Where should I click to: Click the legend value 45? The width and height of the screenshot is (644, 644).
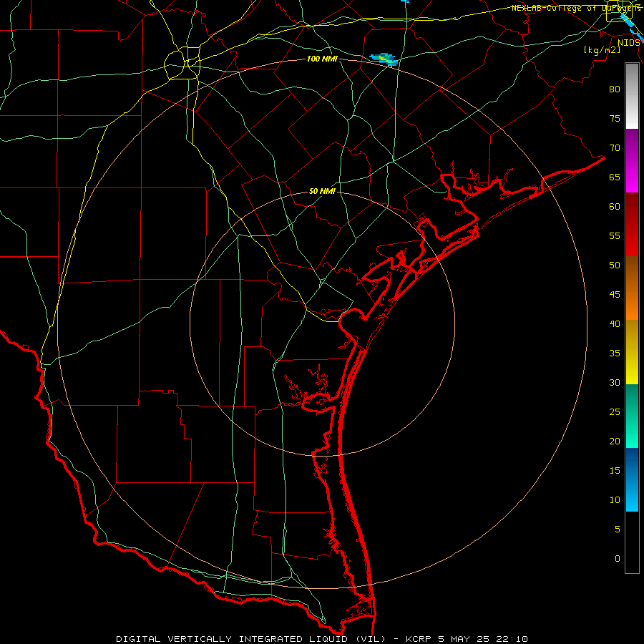615,295
